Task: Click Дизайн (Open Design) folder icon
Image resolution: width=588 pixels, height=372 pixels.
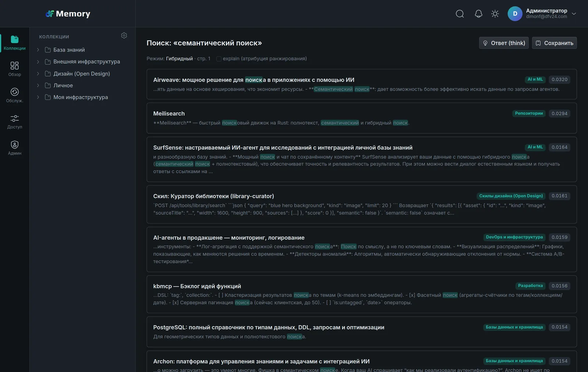Action: click(x=48, y=73)
